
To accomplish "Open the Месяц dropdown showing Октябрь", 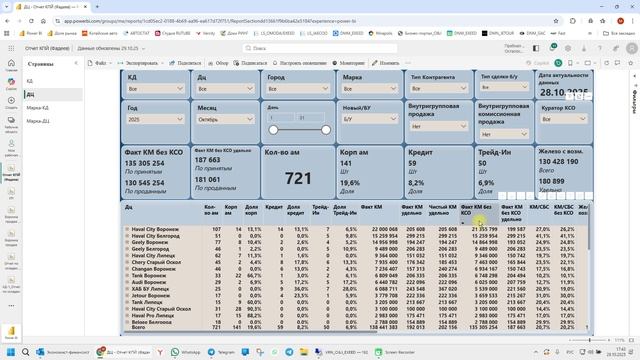I will click(225, 119).
